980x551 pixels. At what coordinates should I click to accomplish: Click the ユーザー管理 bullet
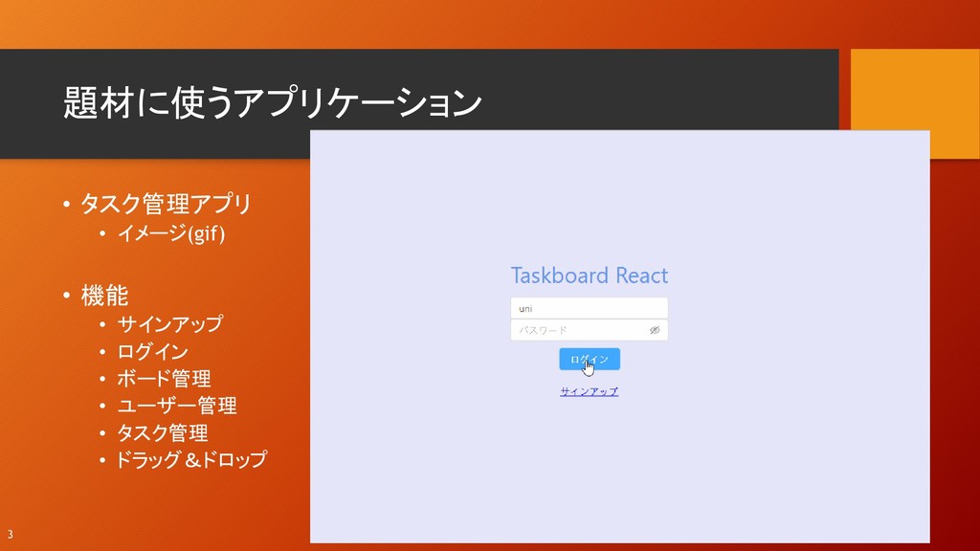pyautogui.click(x=177, y=406)
